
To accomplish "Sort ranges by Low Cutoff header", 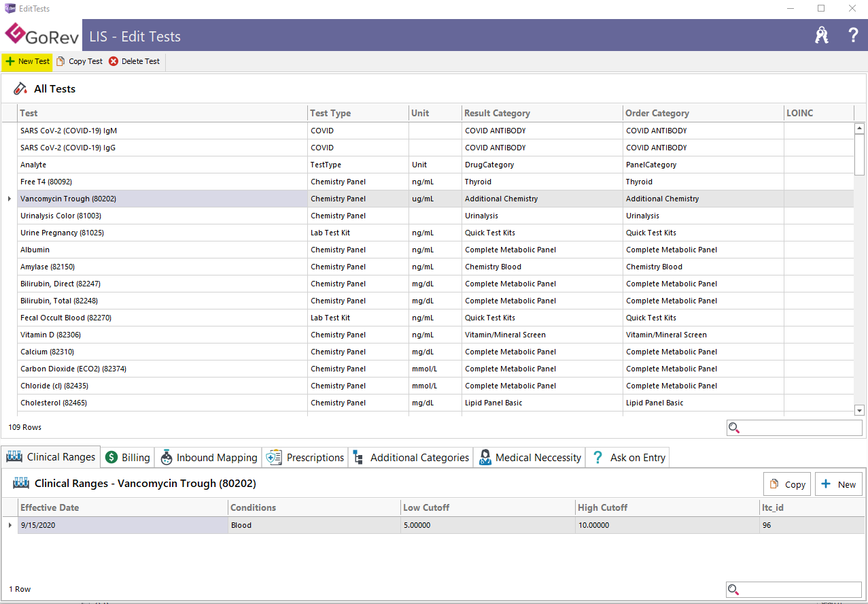I will tap(487, 507).
